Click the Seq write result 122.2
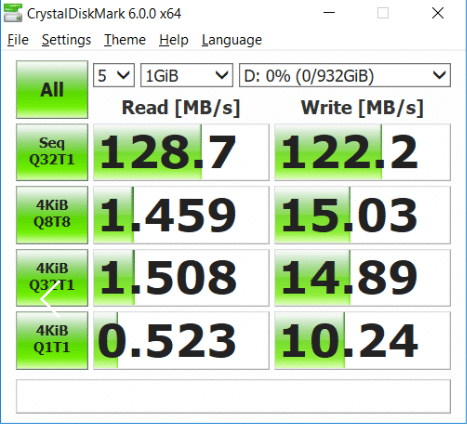 [x=362, y=152]
